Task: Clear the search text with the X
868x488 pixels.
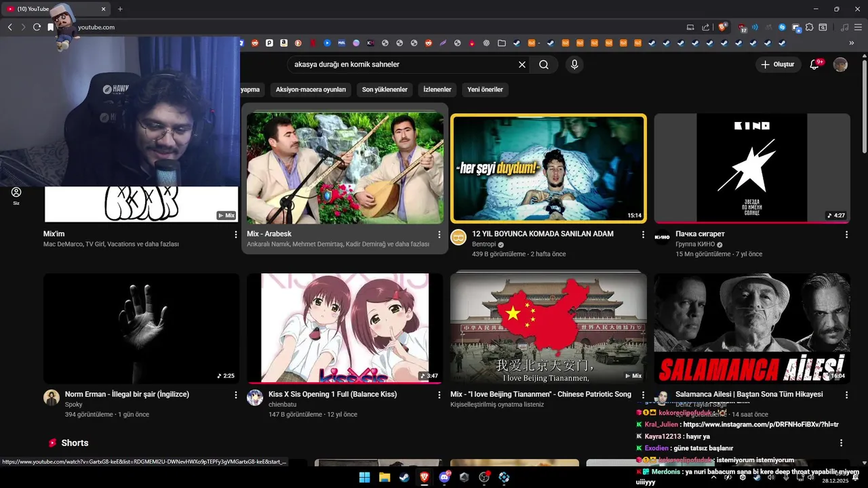Action: (x=522, y=64)
